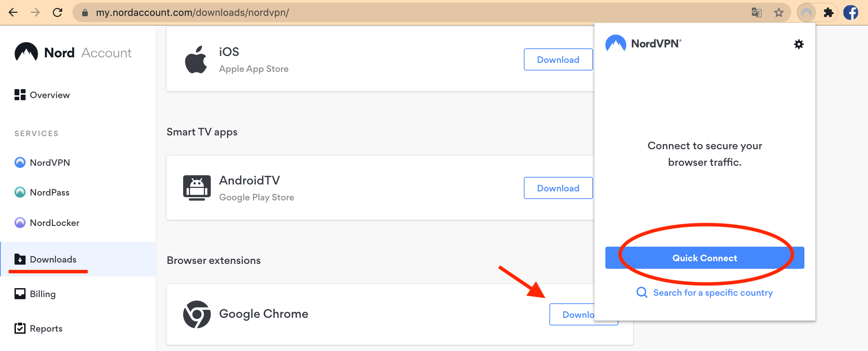Click the SERVICES section label

[37, 133]
